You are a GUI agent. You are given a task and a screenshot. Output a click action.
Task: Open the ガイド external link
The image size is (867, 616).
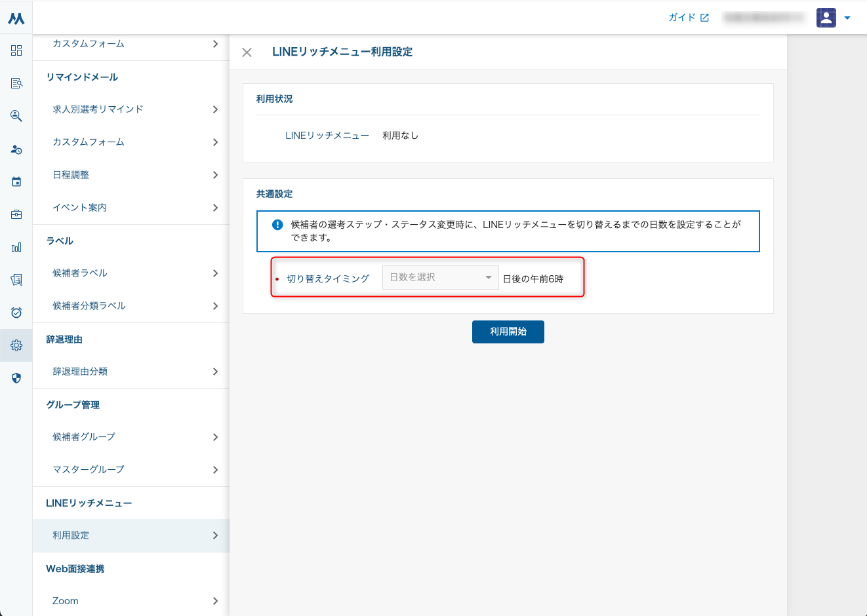click(688, 18)
